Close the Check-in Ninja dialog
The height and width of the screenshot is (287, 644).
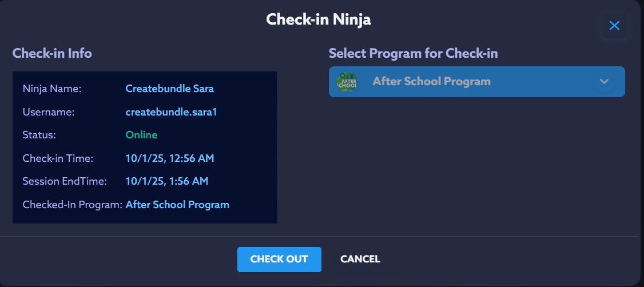(614, 26)
